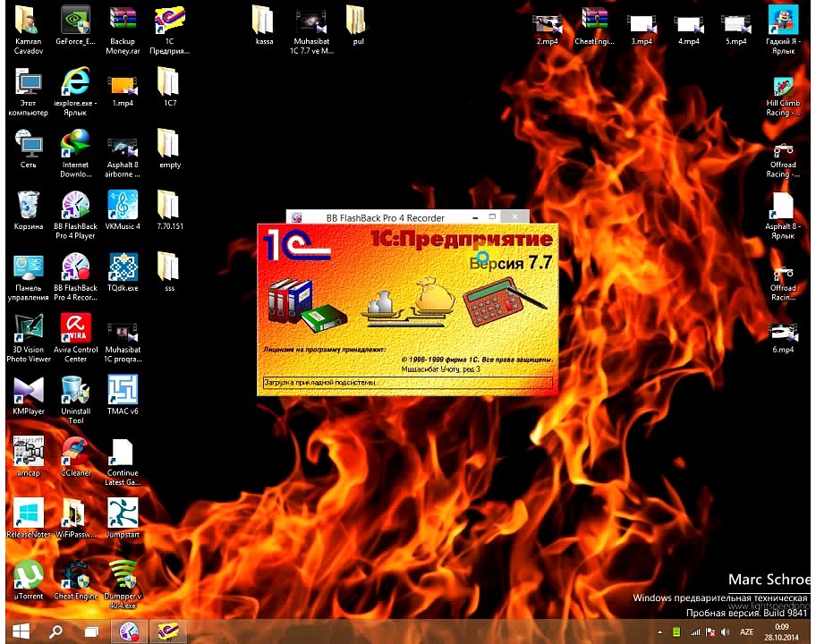
Task: Open the Корзина recycle bin
Action: pos(28,210)
